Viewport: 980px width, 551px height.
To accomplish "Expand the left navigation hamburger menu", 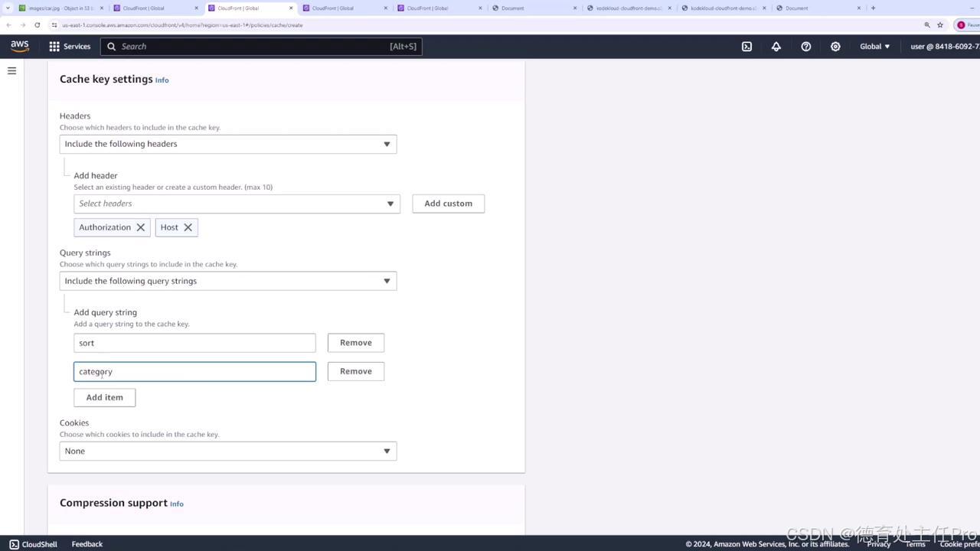I will pos(11,70).
